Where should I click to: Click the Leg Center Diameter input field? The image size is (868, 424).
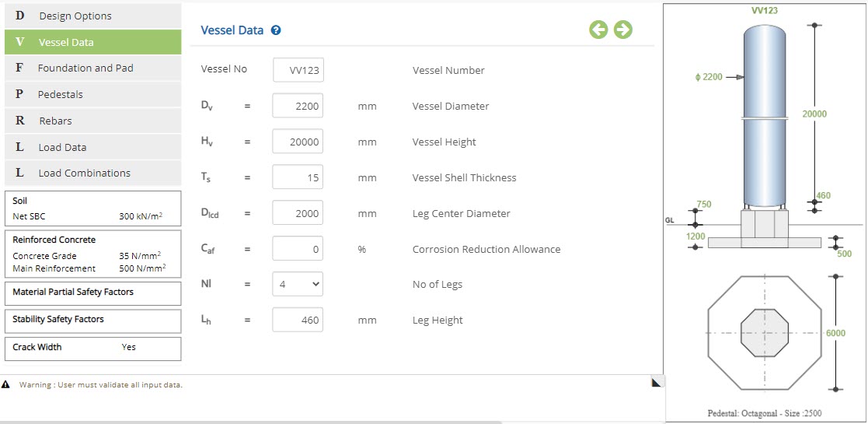(298, 213)
